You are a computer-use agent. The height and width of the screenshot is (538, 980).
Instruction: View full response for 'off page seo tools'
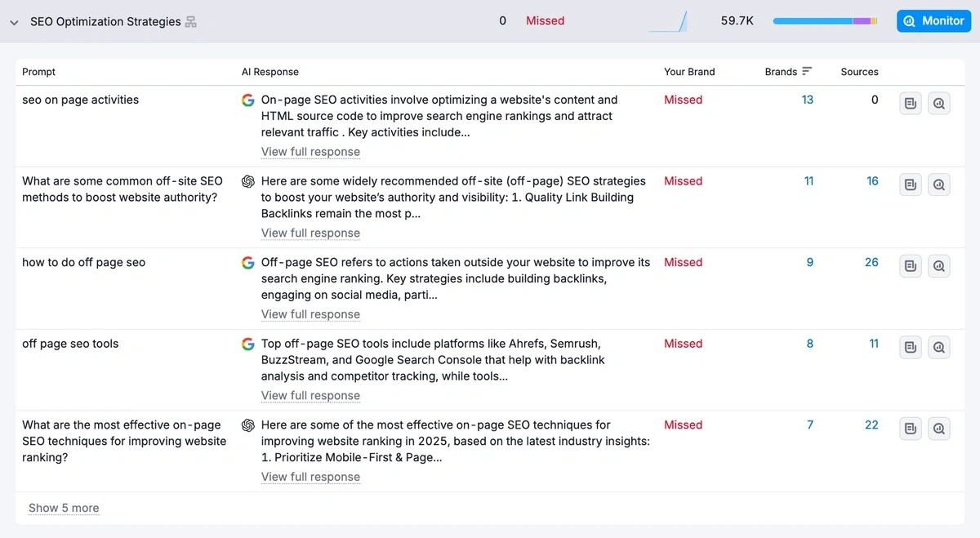click(310, 396)
